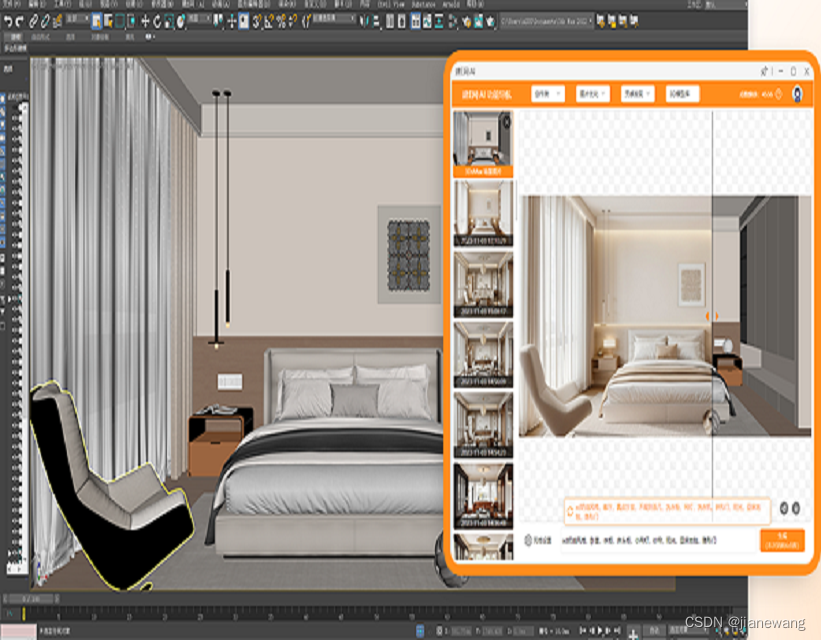This screenshot has width=821, height=640.
Task: Go to the animation start frame
Action: click(582, 630)
